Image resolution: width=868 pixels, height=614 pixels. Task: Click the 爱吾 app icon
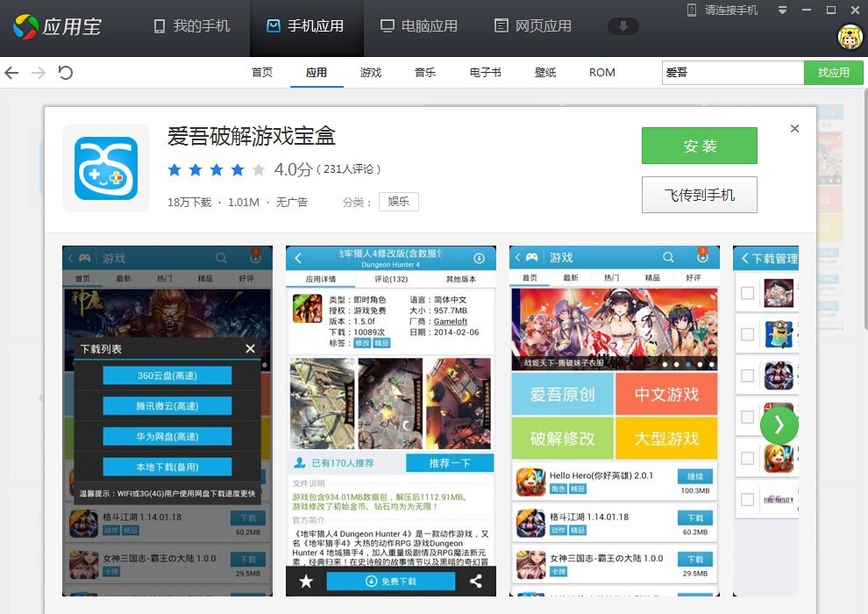point(106,168)
